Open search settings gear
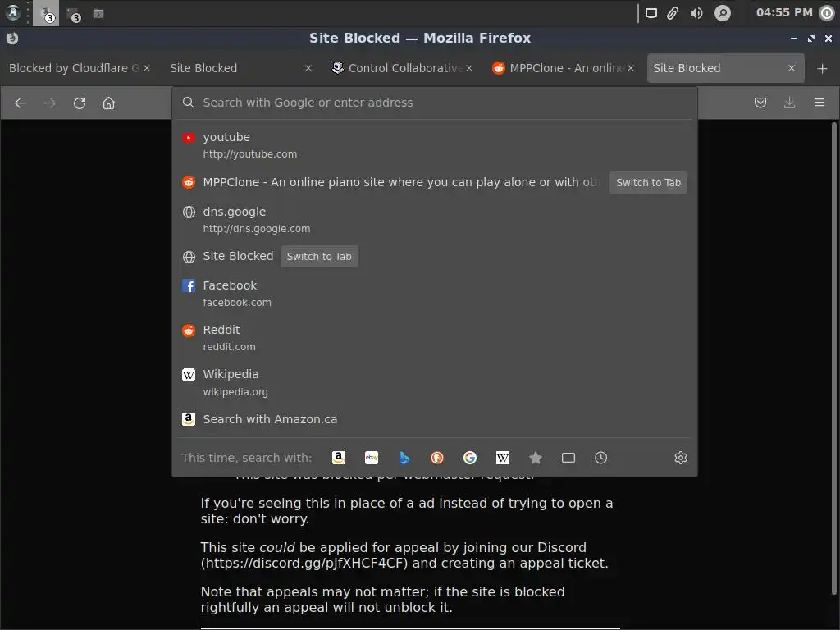Image resolution: width=840 pixels, height=630 pixels. [x=680, y=458]
